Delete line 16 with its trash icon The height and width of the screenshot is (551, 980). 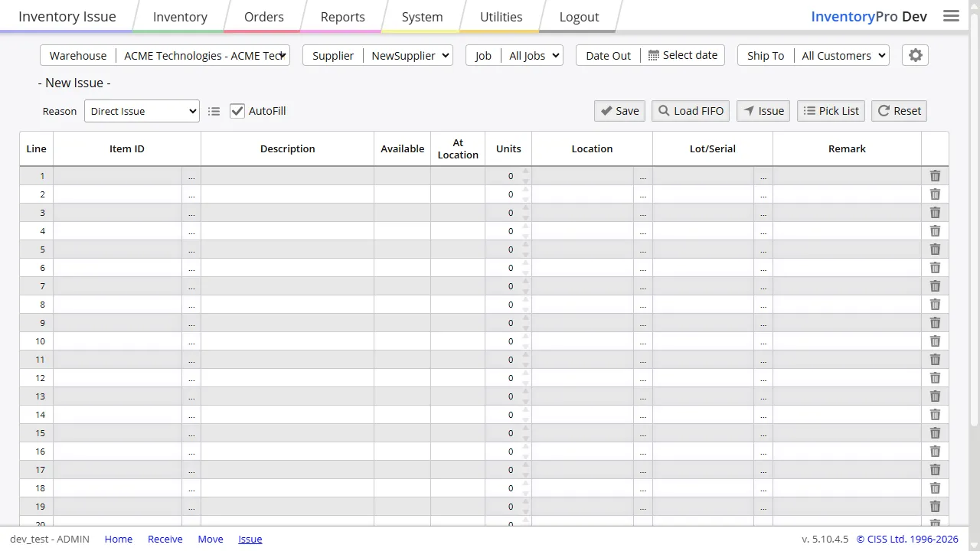(x=935, y=452)
